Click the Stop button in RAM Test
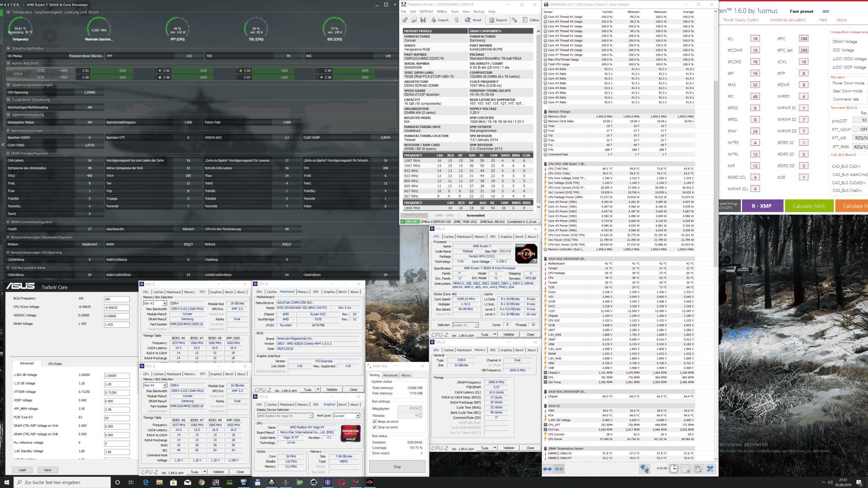Screen dimensions: 868x488 pos(397,466)
